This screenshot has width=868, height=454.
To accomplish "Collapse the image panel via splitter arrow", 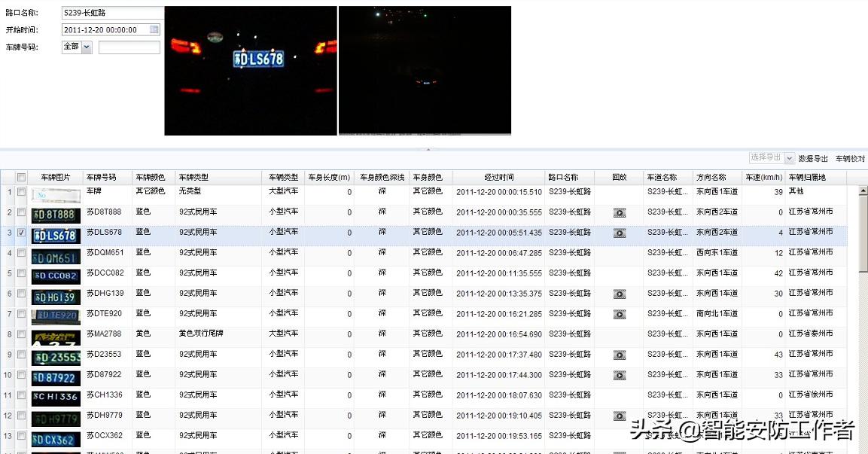I will pos(428,150).
